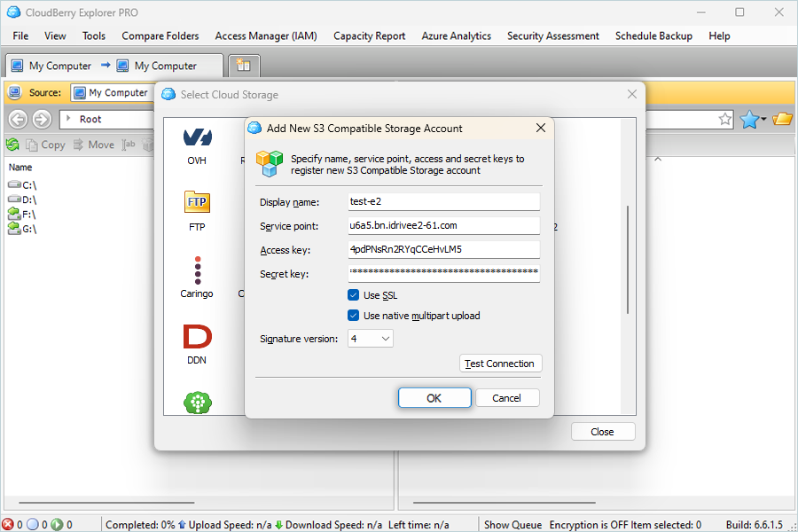Open the Security Assessment menu

(553, 36)
